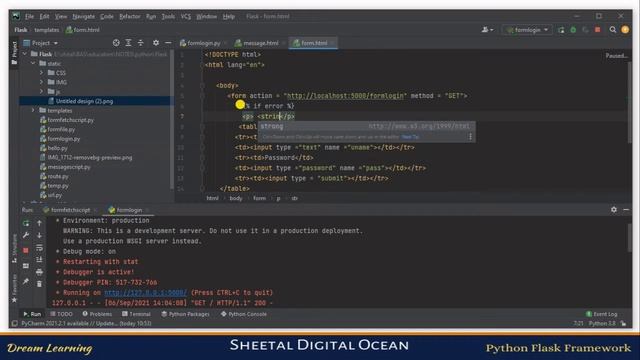Open Python Packages tool window

tap(185, 314)
